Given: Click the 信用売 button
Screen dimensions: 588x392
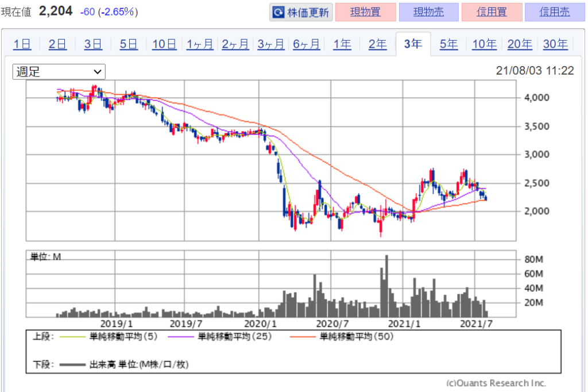Looking at the screenshot, I should point(555,12).
